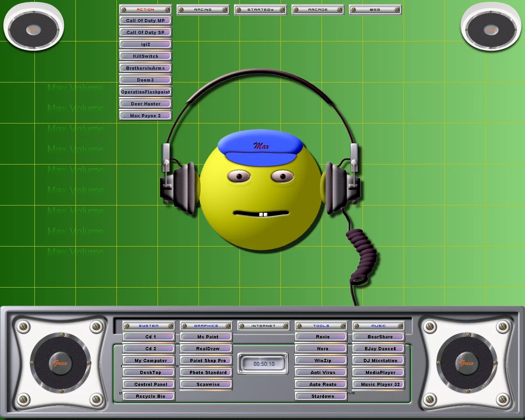
Task: Select the Web menu header
Action: [375, 9]
